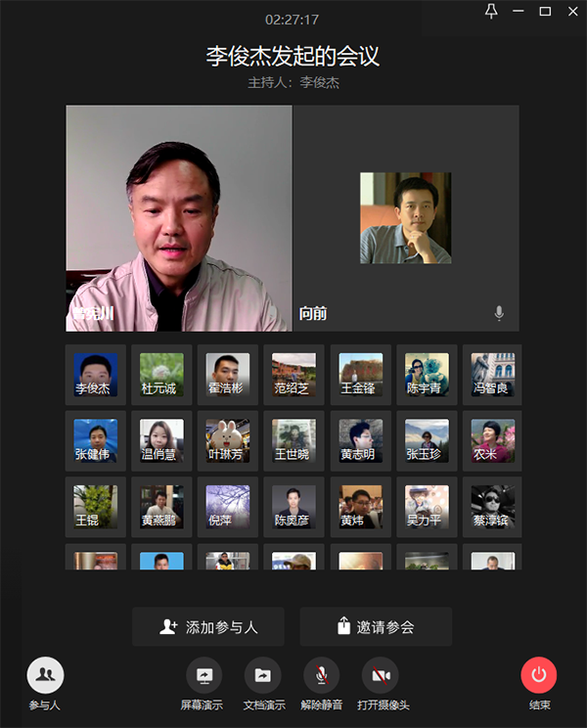This screenshot has height=728, width=587.
Task: Select the main speaker's video tile
Action: 179,218
